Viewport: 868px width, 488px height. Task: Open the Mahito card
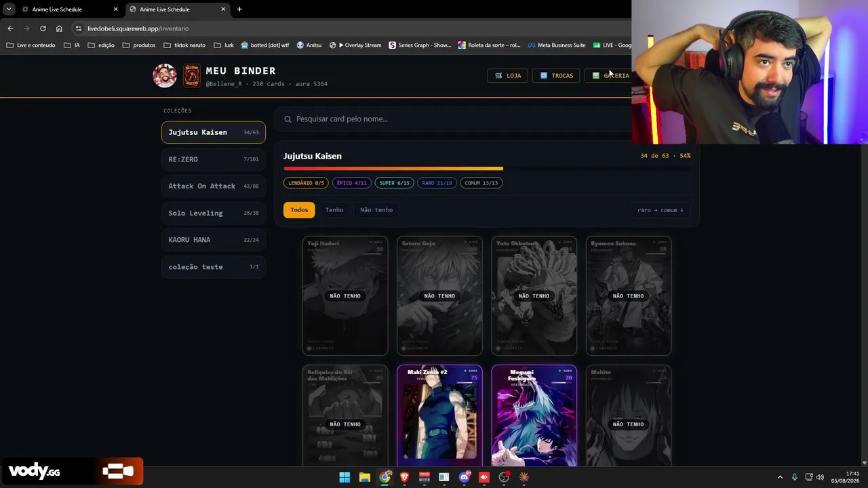click(x=629, y=415)
